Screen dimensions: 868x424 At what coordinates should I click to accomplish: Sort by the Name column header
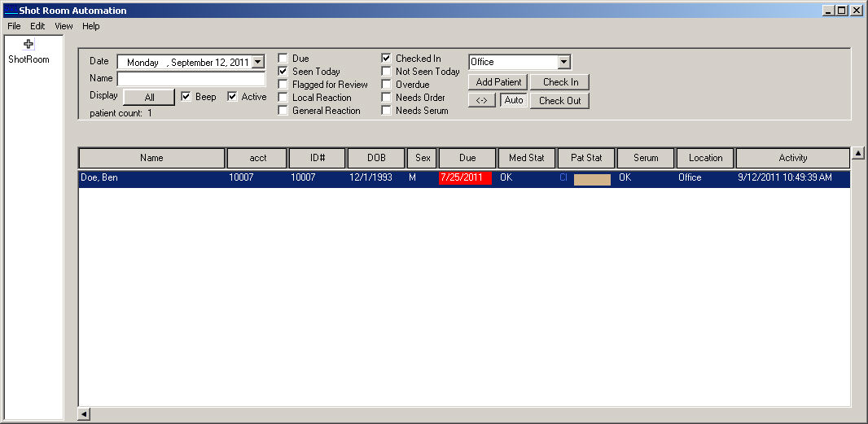[x=151, y=158]
